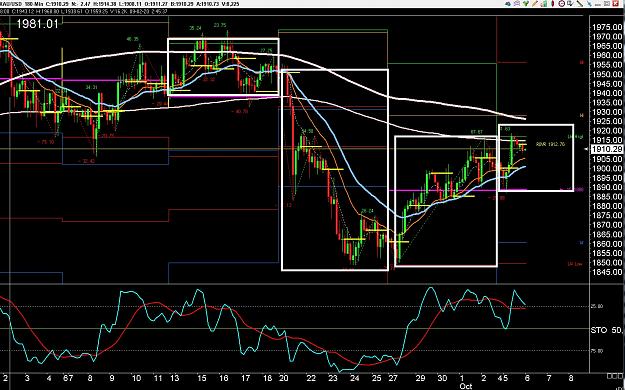Click the blue pin icon in title bar
625x390 pixels.
[x=589, y=4]
